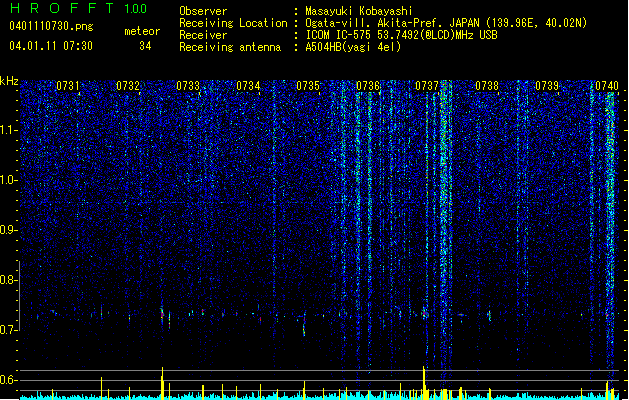
Task: Click the 0734 time marker
Action: [248, 86]
